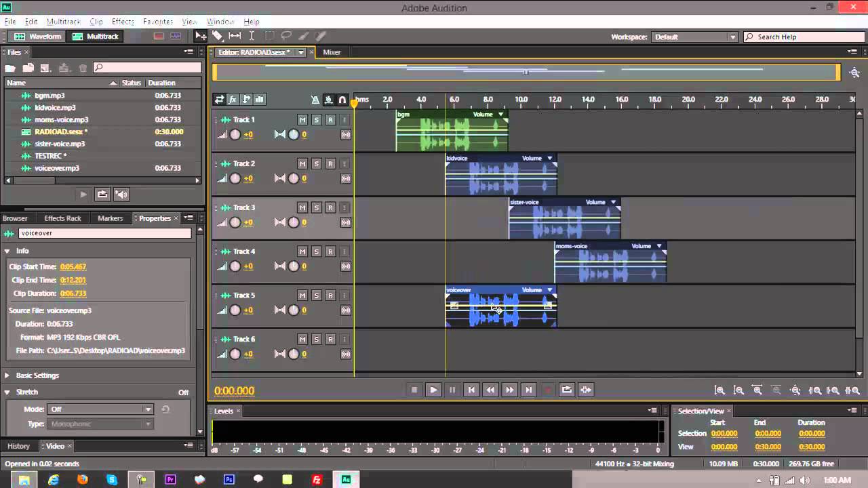This screenshot has width=868, height=488.
Task: Click the Stop button in transport
Action: point(414,390)
